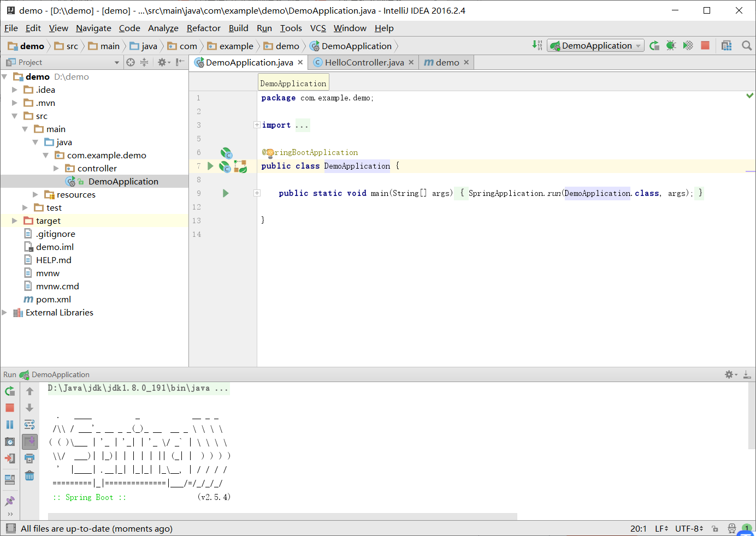Print the console output
Viewport: 756px width, 536px height.
tap(29, 458)
